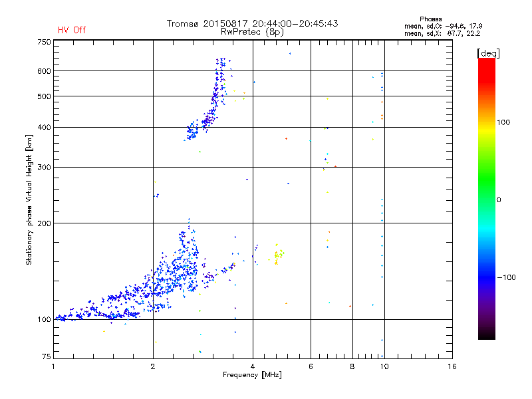
Task: Click the 'Tromsø 20150817 20:44:00-20:45:43' title
Action: [252, 23]
